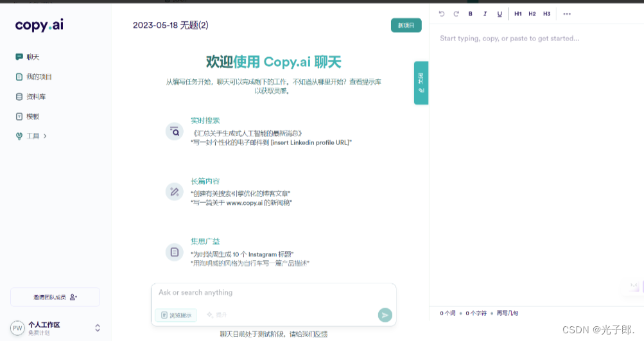Click the 0 个词 word count

448,313
